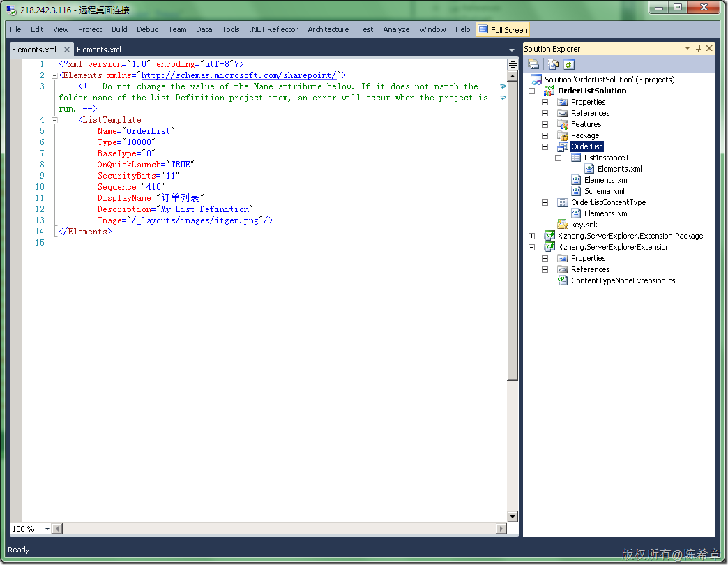Select Elements.xml under ListInstance1
Image resolution: width=728 pixels, height=565 pixels.
click(x=619, y=169)
